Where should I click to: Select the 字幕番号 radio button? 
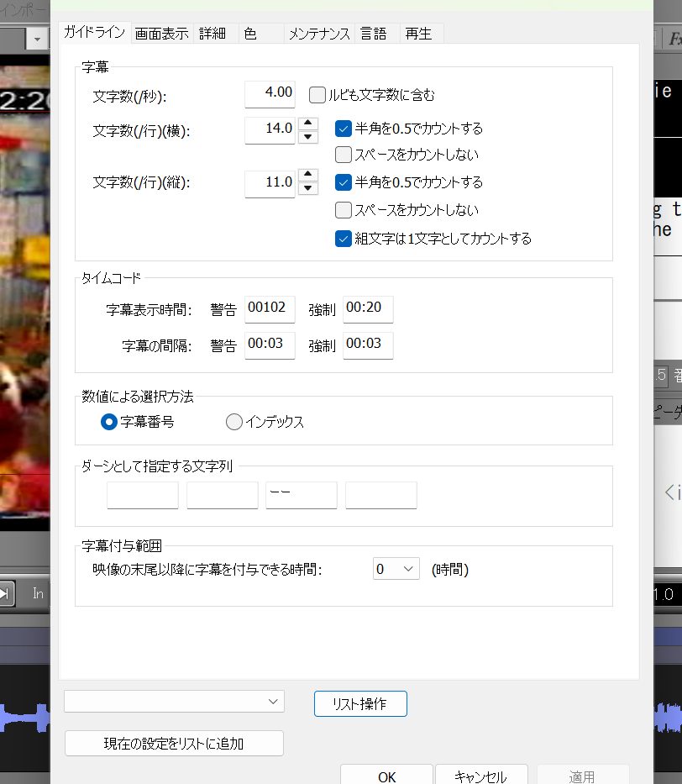tap(108, 422)
